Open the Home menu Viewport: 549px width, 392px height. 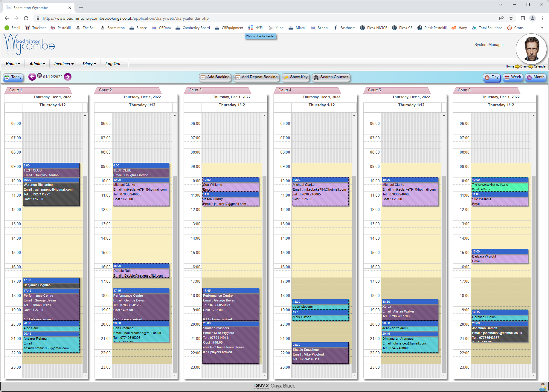[x=13, y=64]
